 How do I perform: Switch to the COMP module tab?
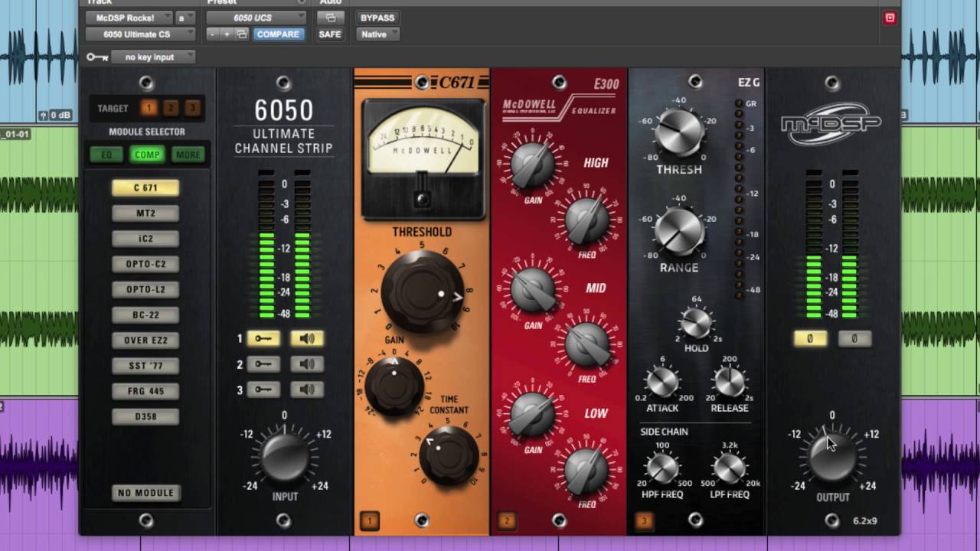click(x=147, y=155)
